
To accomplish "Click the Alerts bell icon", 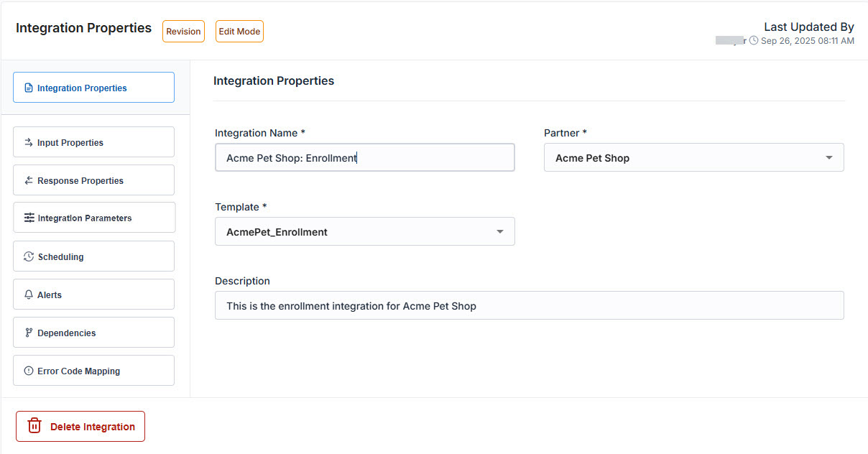I will [29, 295].
